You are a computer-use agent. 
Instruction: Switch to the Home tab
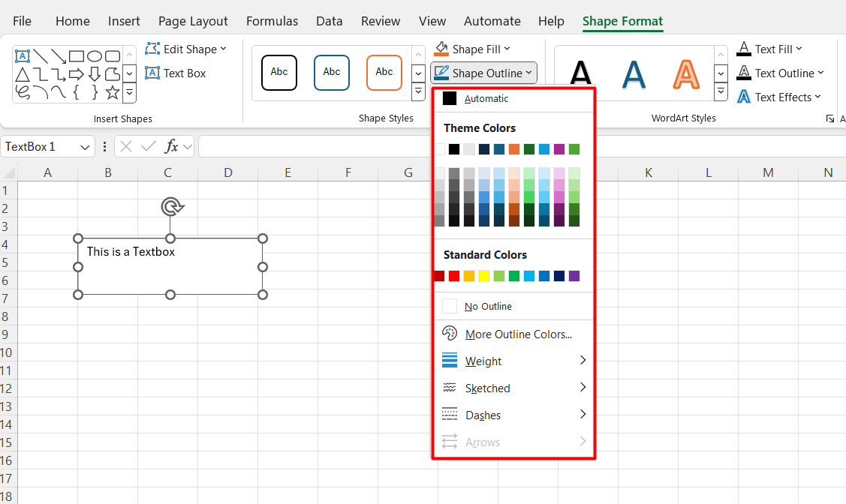click(x=73, y=21)
